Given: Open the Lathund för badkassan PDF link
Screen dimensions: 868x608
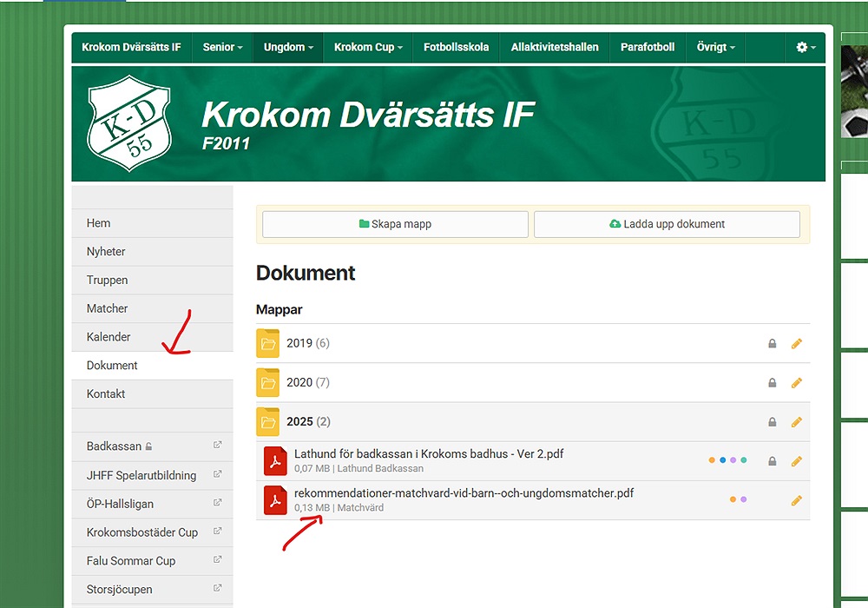Looking at the screenshot, I should coord(429,454).
